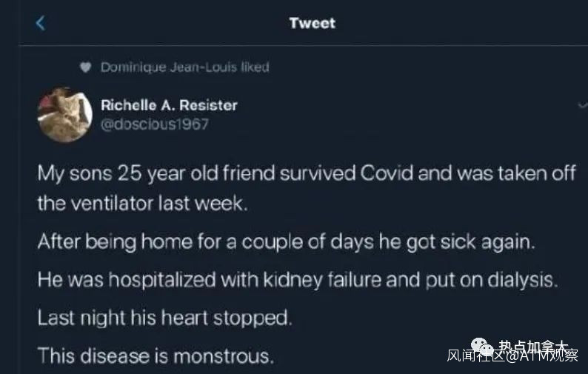588x374 pixels.
Task: Click the @doscious1967 handle
Action: point(154,124)
